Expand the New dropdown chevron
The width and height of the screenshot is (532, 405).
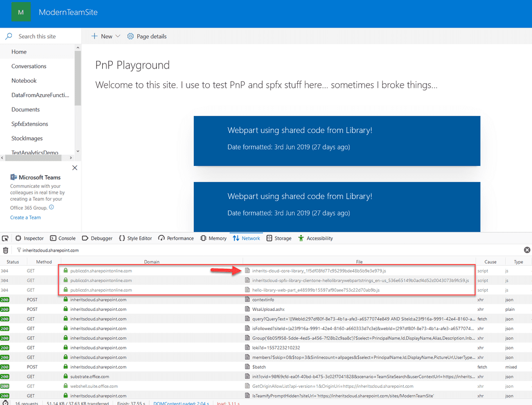click(118, 36)
